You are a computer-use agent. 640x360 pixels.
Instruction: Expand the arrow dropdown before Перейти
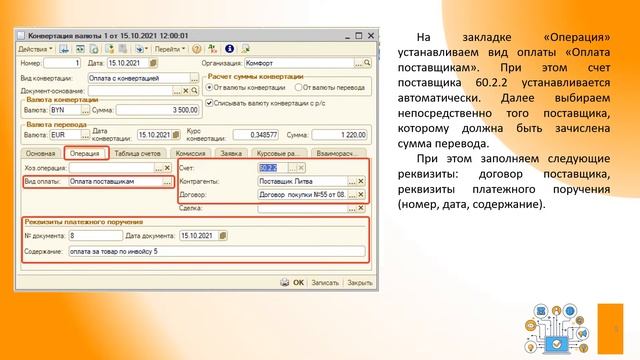pos(141,49)
